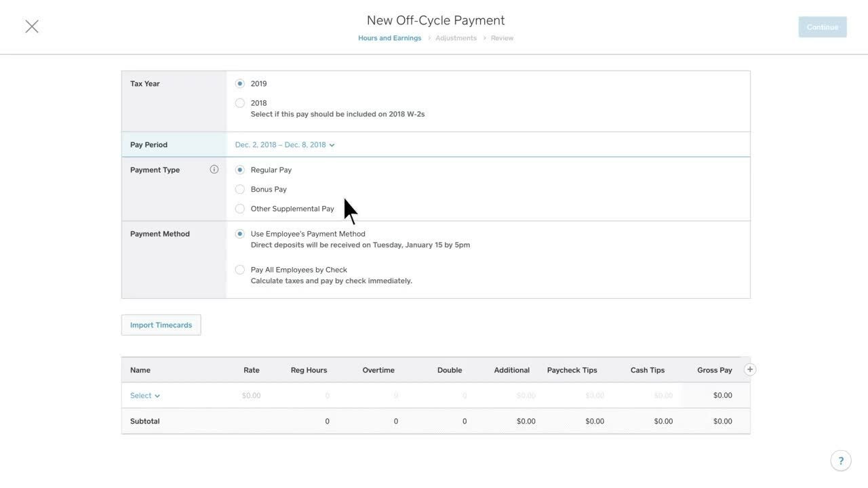This screenshot has height=488, width=868.
Task: Open the help question mark button
Action: pyautogui.click(x=841, y=461)
